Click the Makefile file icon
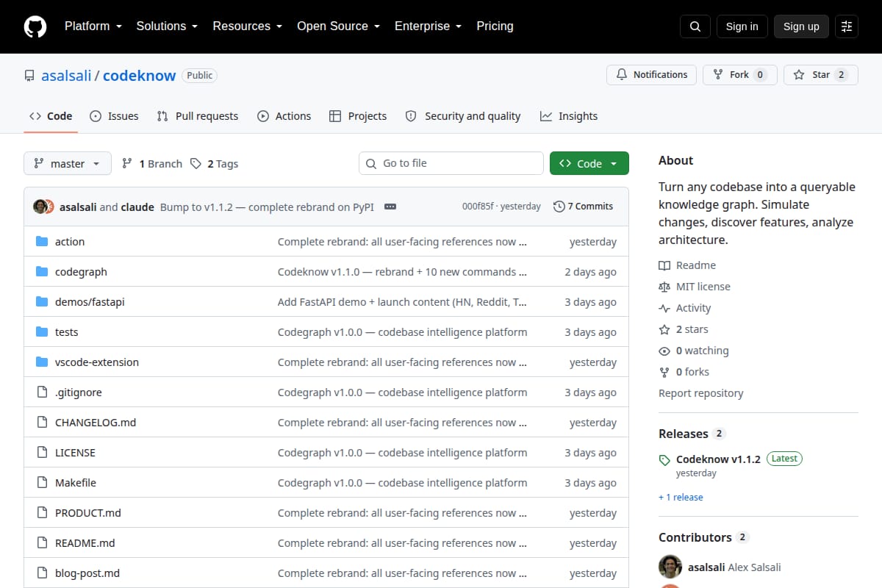 point(42,483)
